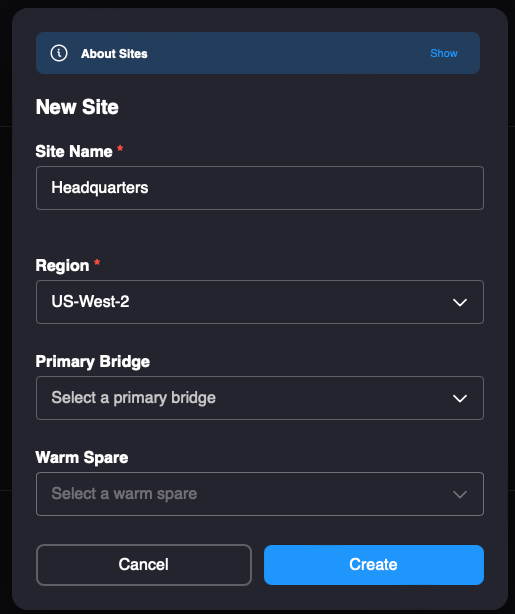Click the chevron arrow in Region field
515x614 pixels.
459,302
